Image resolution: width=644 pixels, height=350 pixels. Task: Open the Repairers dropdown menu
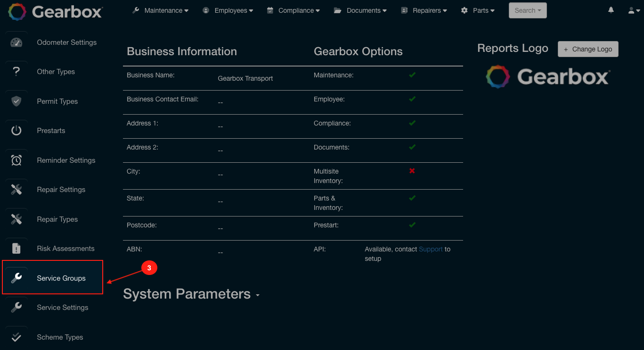[x=424, y=10]
